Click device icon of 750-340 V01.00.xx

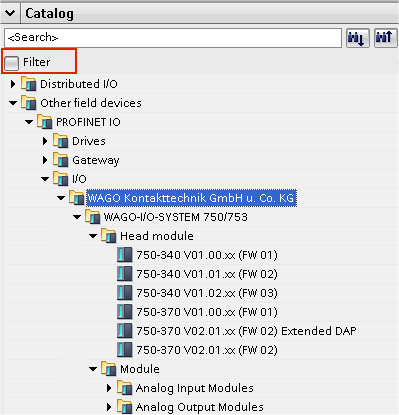point(125,255)
